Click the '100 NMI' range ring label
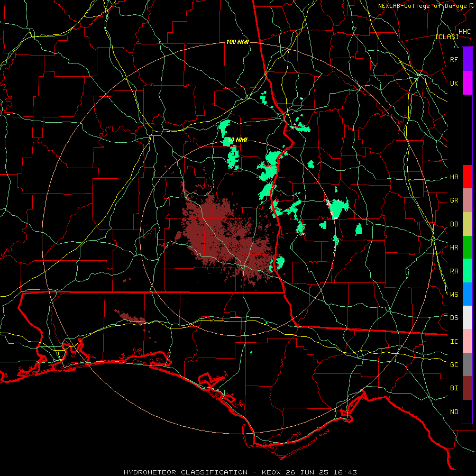Screen dimensions: 476x476 (x=237, y=42)
